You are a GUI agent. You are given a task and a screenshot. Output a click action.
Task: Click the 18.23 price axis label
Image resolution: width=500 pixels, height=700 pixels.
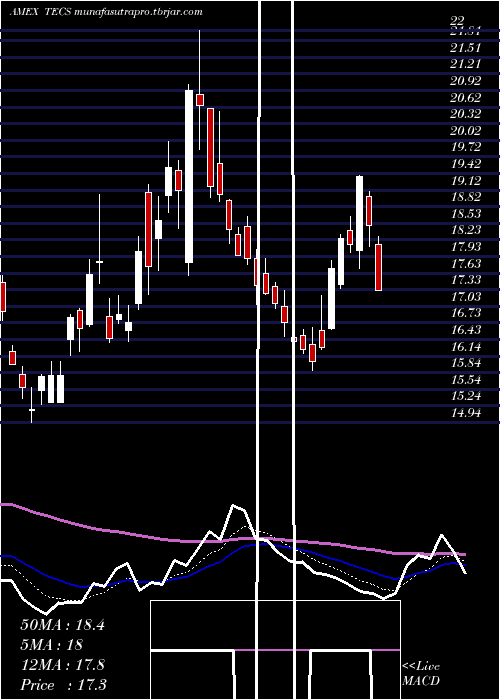click(465, 230)
